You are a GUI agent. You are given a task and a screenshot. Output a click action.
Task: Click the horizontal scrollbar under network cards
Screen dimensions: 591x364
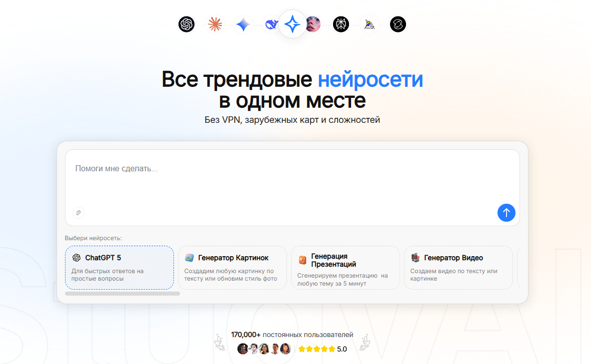122,294
